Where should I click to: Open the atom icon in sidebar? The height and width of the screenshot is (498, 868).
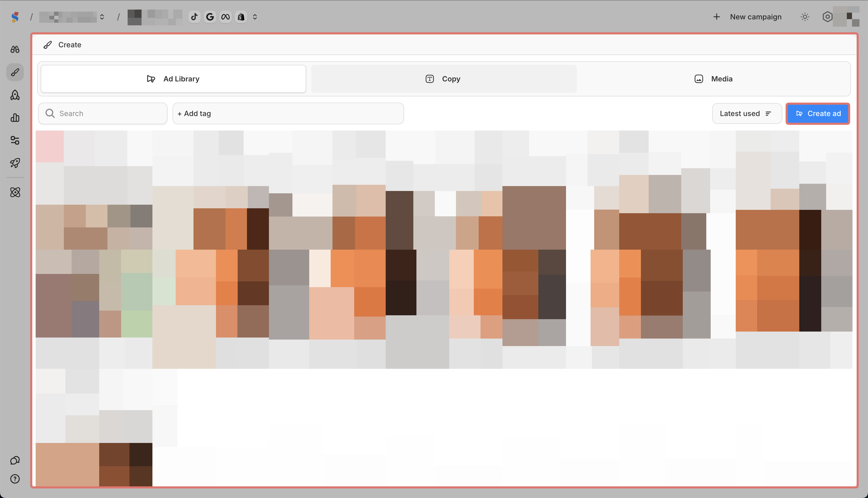pos(15,192)
